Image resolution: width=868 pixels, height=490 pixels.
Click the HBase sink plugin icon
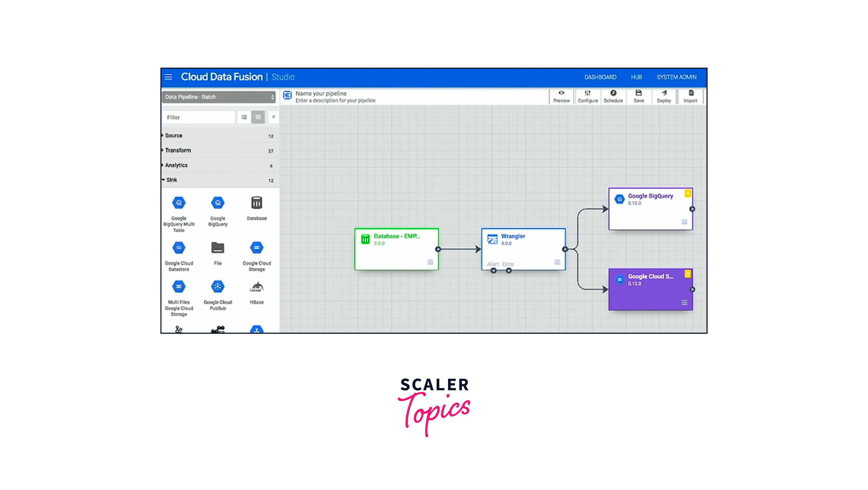[x=256, y=287]
